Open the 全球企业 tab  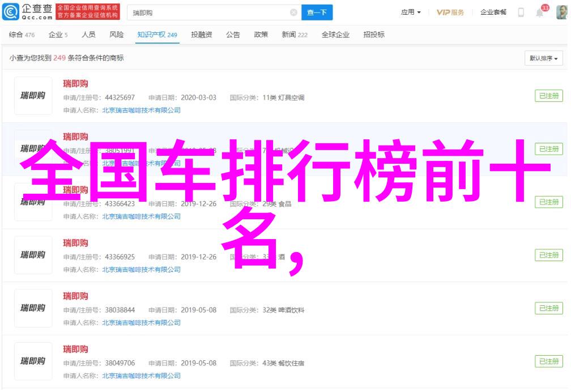click(x=335, y=35)
